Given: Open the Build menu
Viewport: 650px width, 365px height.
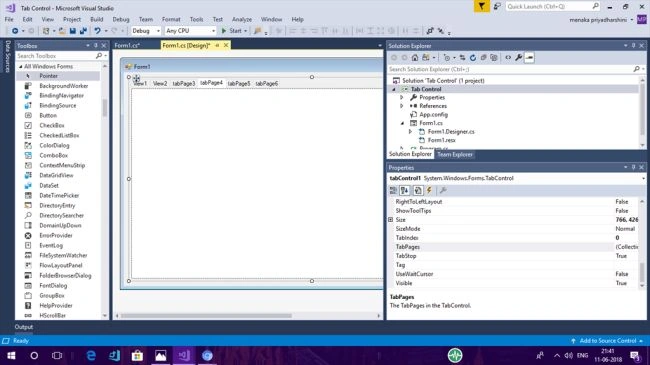Looking at the screenshot, I should click(97, 19).
